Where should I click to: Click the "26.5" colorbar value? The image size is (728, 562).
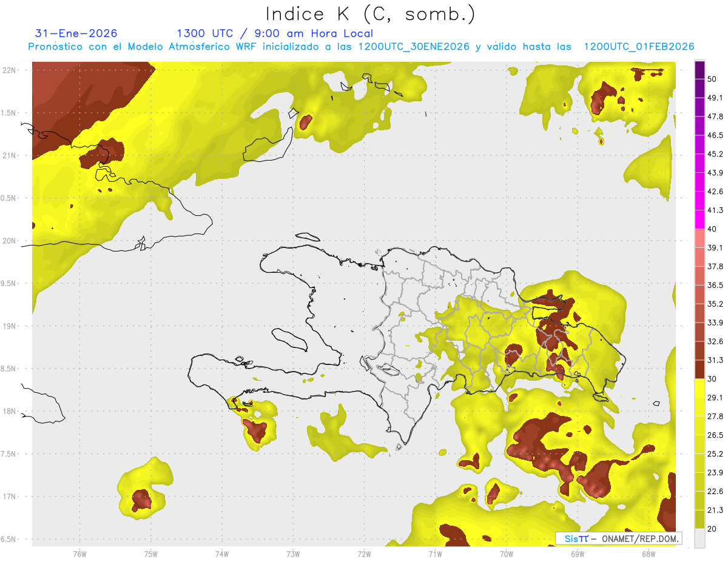pyautogui.click(x=715, y=435)
